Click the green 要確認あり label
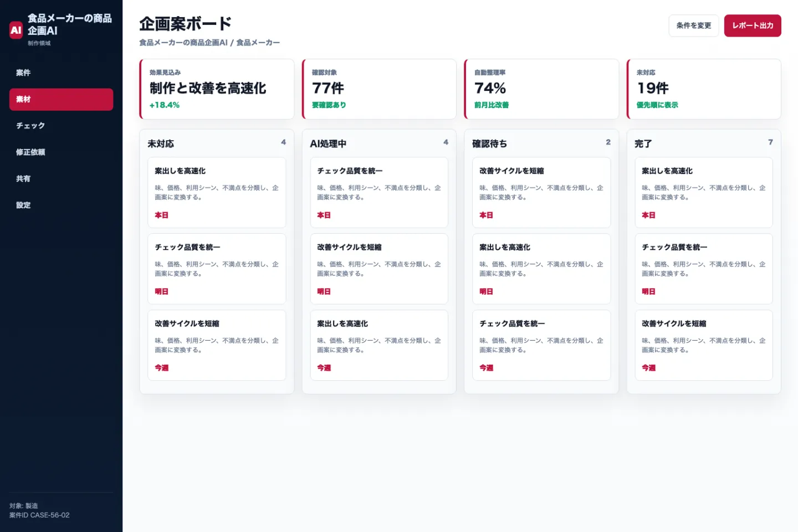The width and height of the screenshot is (798, 532). click(x=329, y=105)
